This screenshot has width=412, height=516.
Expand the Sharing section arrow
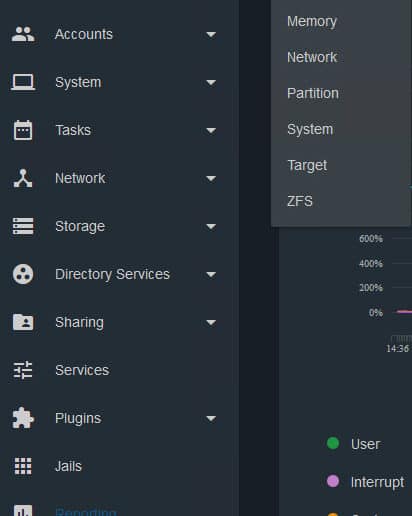[211, 322]
